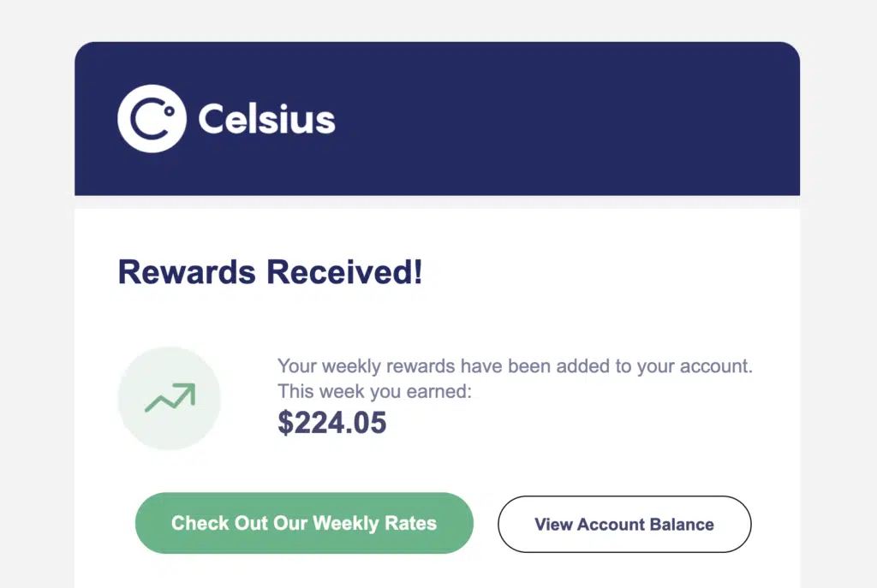Click the word "Rewards" in the bold heading
This screenshot has height=588, width=877.
(187, 272)
